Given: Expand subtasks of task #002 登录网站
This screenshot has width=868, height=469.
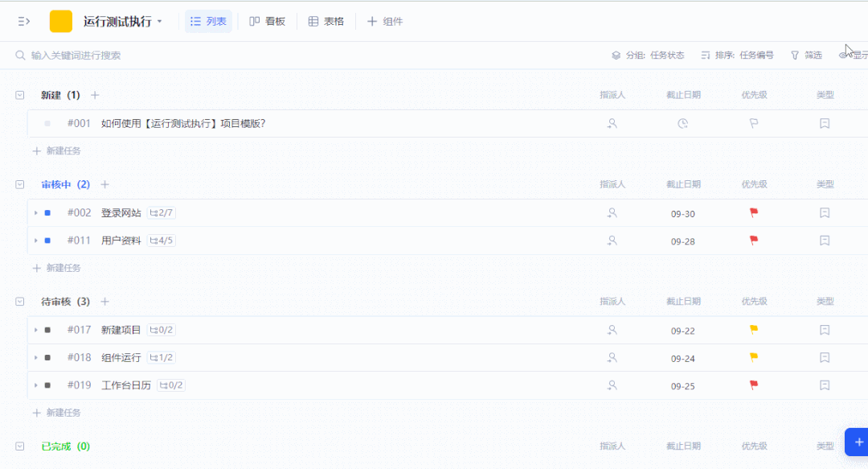Looking at the screenshot, I should pyautogui.click(x=35, y=212).
